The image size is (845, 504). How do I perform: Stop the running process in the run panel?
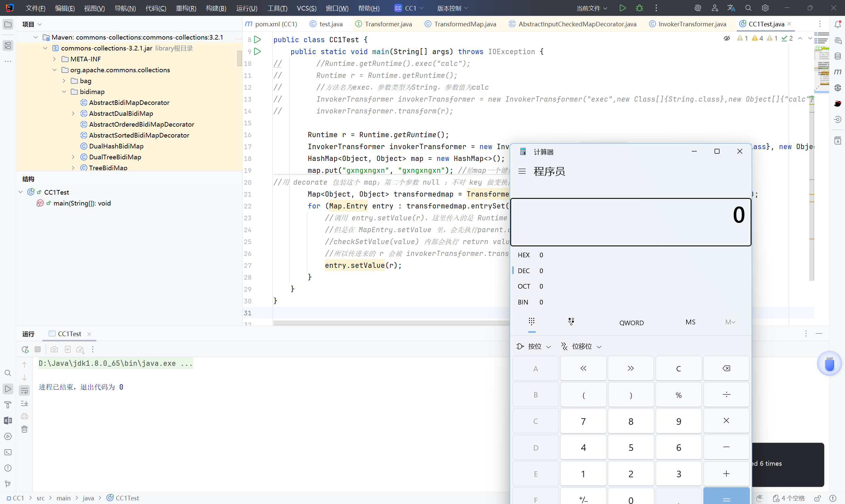38,349
